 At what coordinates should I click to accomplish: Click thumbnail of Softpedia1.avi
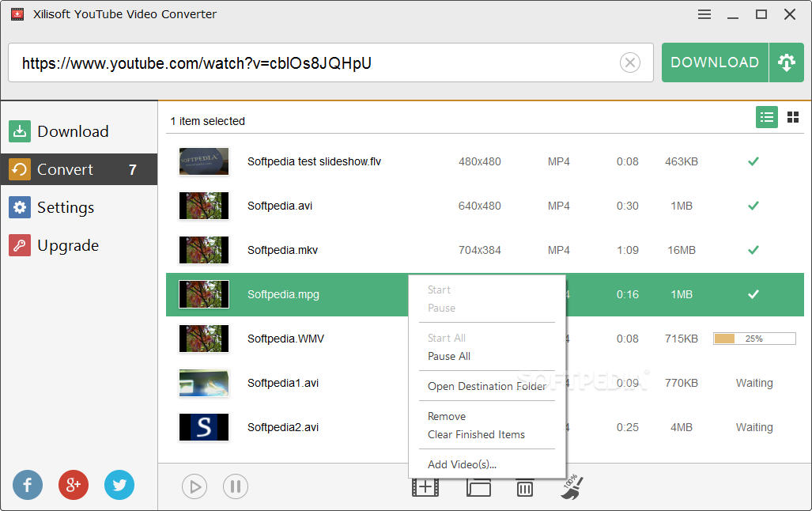point(203,383)
